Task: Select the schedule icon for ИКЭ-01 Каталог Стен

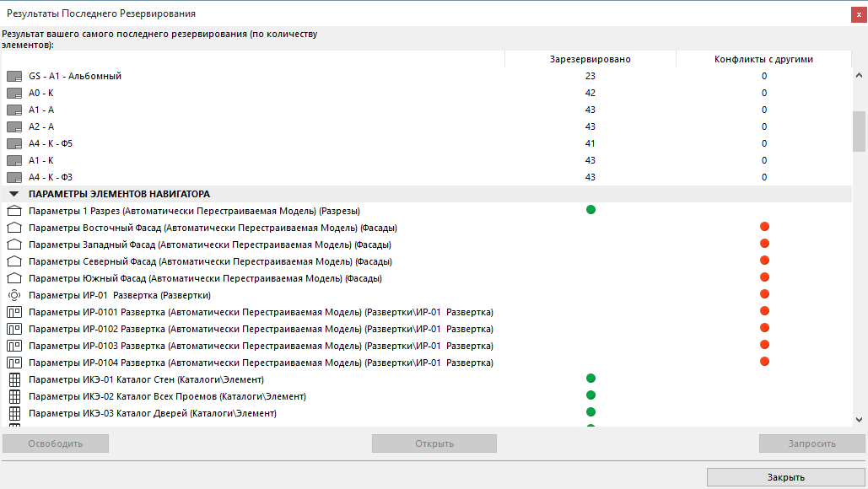Action: [x=13, y=379]
